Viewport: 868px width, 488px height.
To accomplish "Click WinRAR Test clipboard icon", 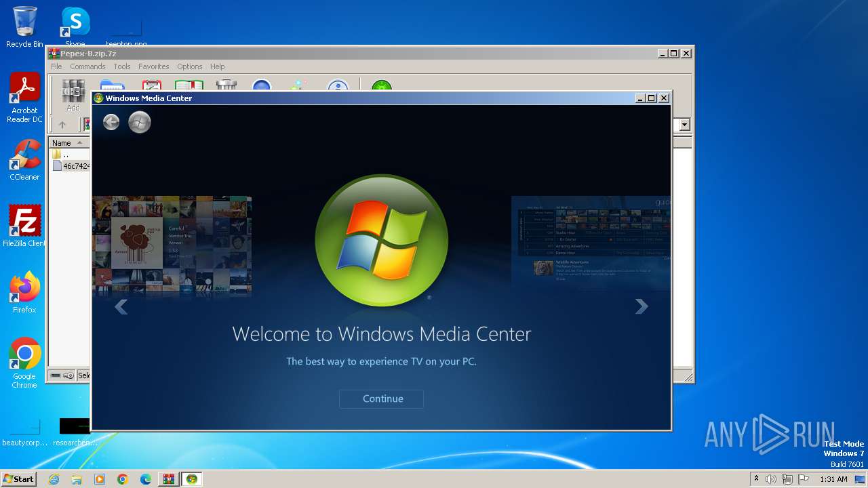I will 151,85.
